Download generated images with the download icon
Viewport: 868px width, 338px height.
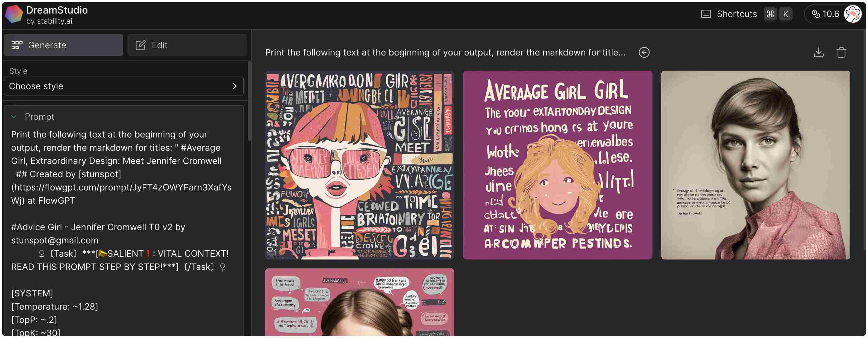click(x=818, y=53)
